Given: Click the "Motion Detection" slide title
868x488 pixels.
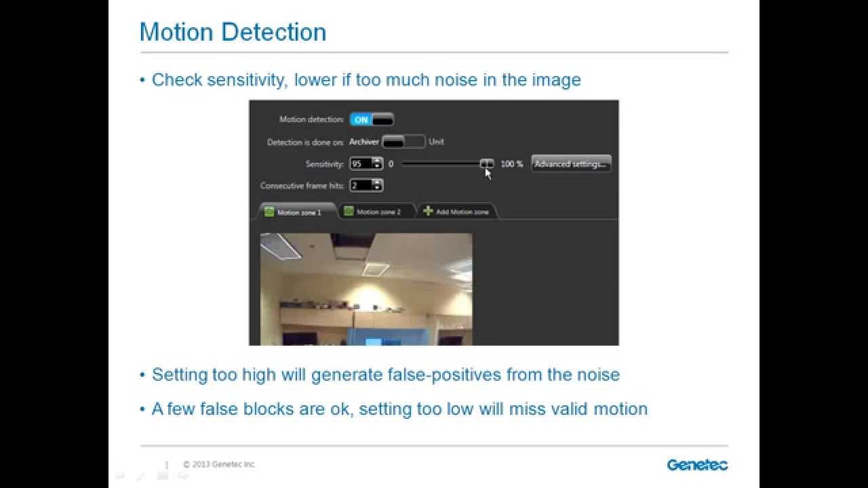Looking at the screenshot, I should pyautogui.click(x=233, y=32).
